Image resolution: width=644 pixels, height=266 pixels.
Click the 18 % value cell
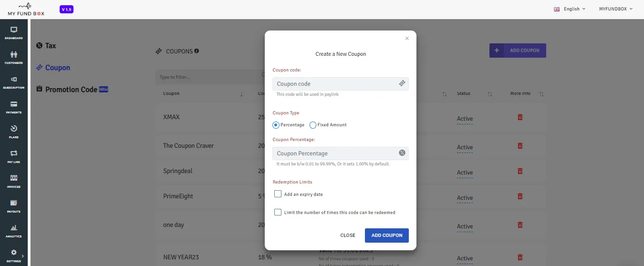click(265, 257)
